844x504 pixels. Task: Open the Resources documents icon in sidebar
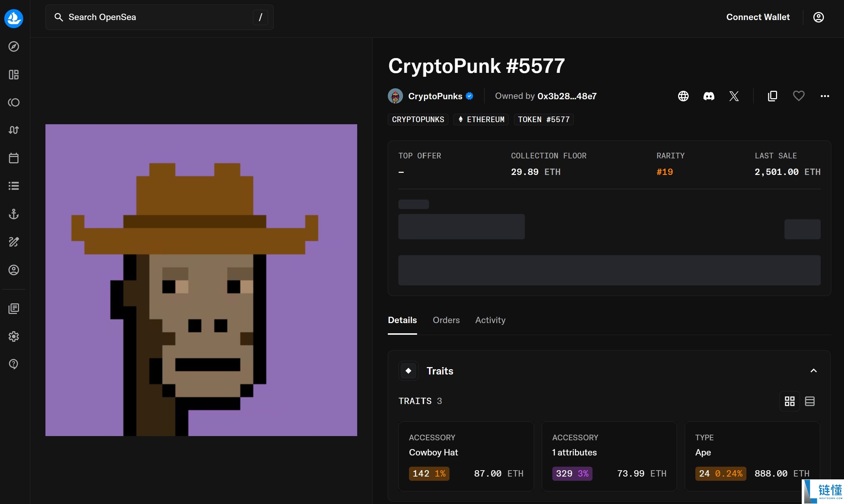[x=14, y=309]
